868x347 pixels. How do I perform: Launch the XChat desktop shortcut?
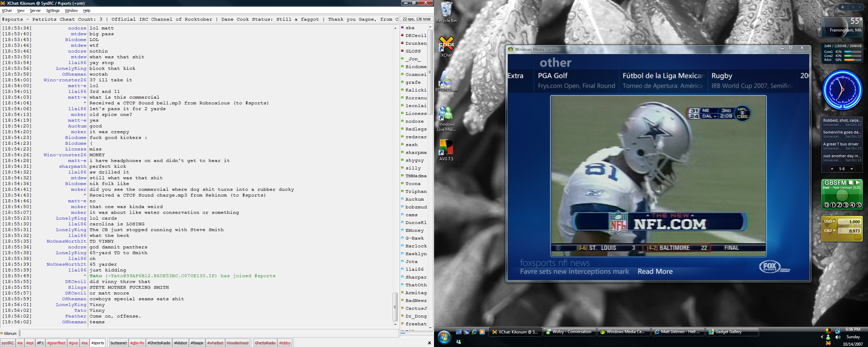click(446, 47)
